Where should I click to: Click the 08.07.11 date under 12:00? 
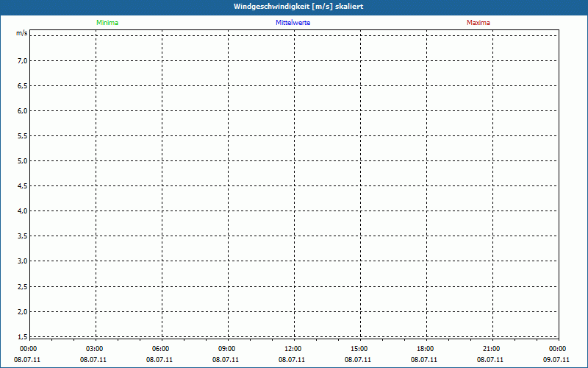tap(292, 360)
